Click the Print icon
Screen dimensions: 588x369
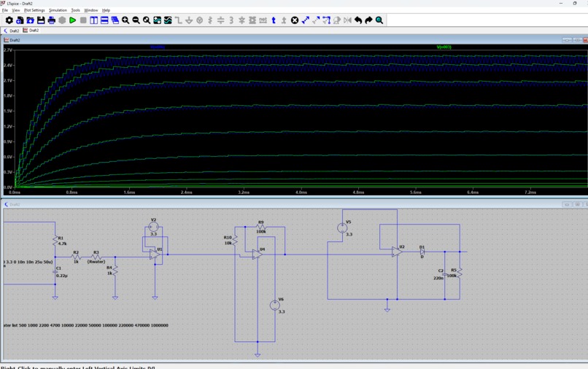click(x=51, y=20)
